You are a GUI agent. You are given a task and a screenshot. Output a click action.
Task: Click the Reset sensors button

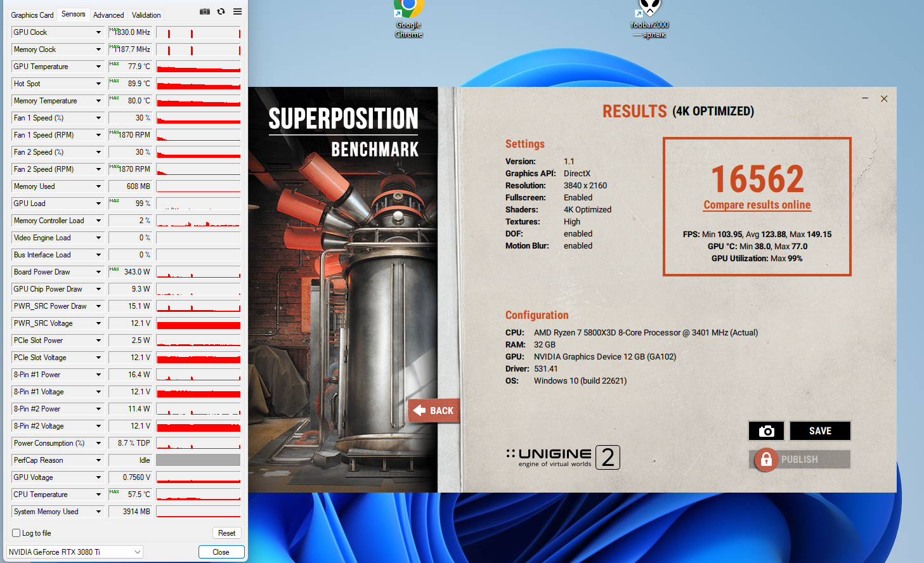click(227, 533)
